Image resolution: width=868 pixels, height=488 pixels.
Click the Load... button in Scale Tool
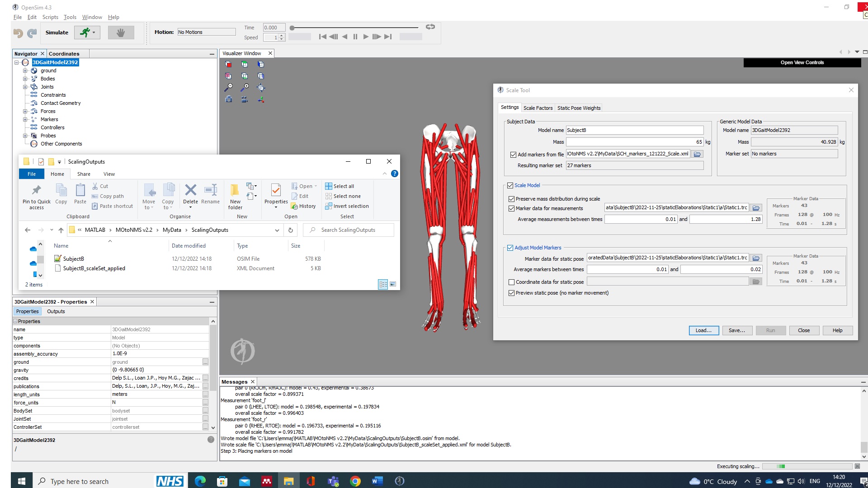click(x=703, y=330)
